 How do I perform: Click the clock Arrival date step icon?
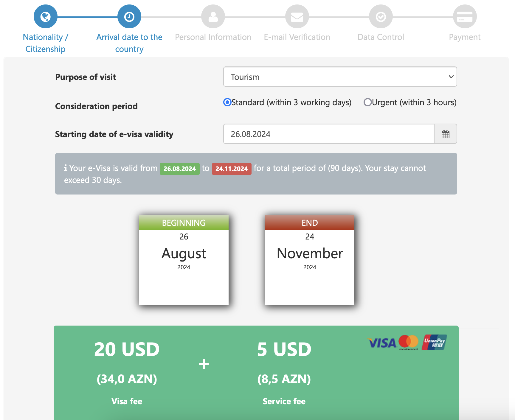tap(129, 17)
